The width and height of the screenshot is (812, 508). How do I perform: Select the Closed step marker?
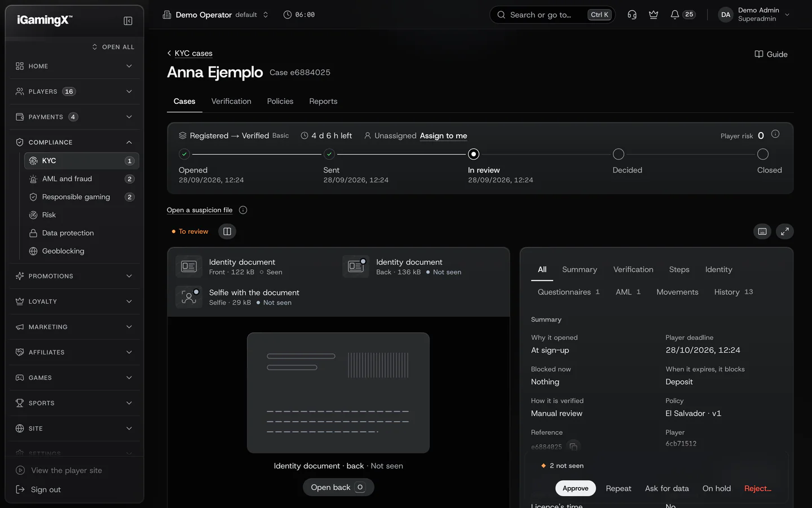tap(763, 154)
